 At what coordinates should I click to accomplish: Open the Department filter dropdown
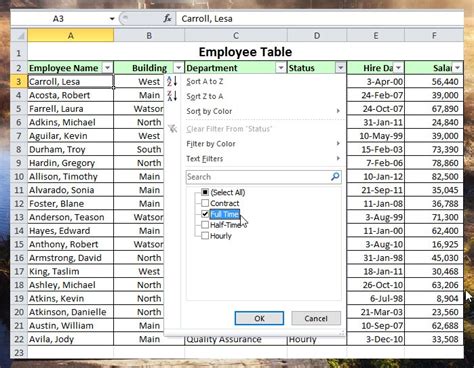(x=281, y=68)
